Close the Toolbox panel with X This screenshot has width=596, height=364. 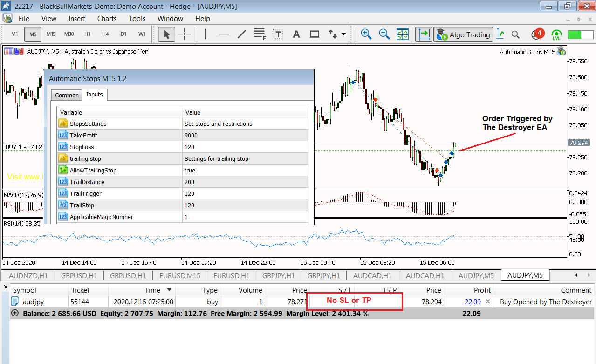coord(5,288)
